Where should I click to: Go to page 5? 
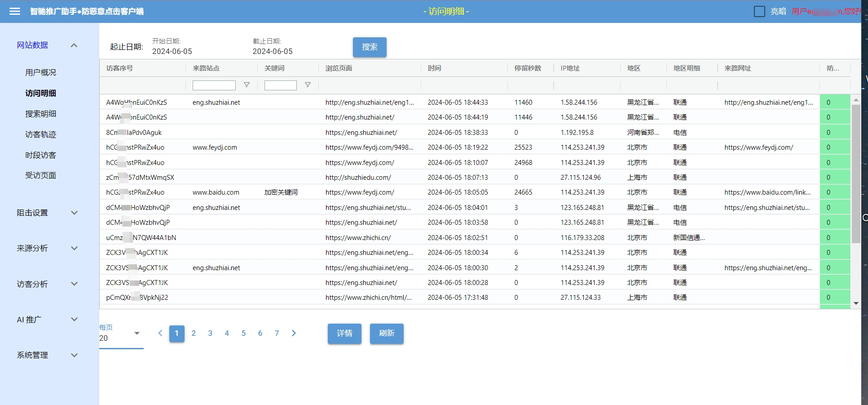pos(243,333)
